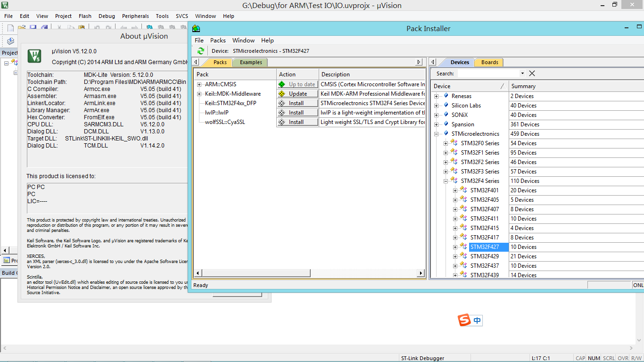Viewport: 644px width, 362px height.
Task: Select the Packs tab
Action: click(219, 62)
